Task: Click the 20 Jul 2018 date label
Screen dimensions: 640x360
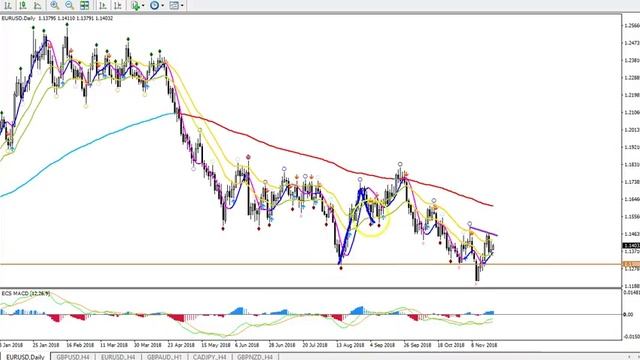Action: [x=315, y=345]
